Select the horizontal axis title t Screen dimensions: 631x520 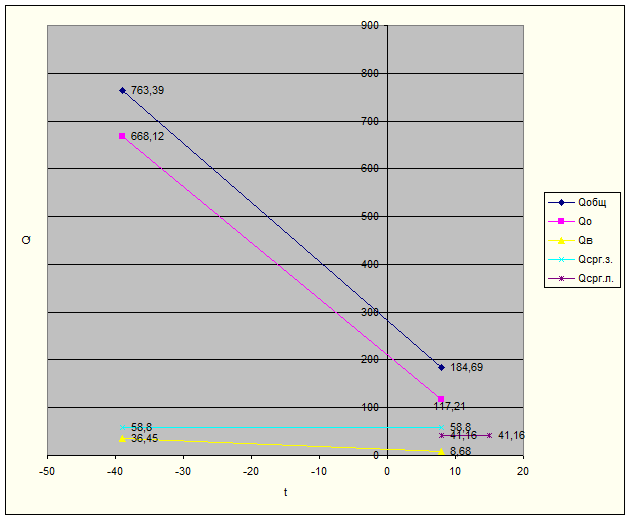pyautogui.click(x=285, y=492)
